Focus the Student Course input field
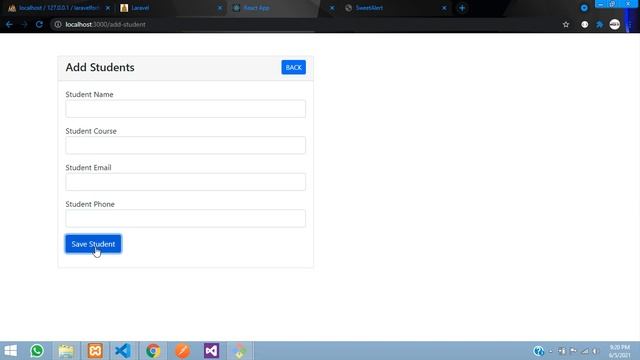640x360 pixels. point(185,145)
